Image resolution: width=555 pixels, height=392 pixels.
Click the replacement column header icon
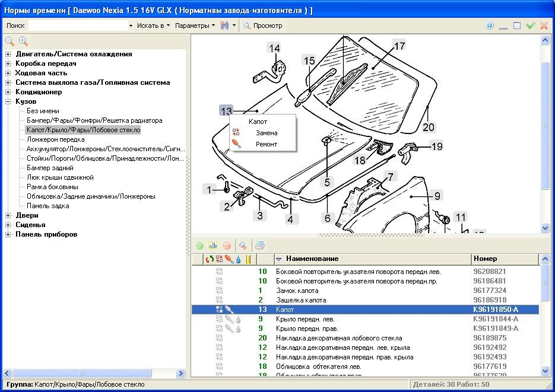coord(220,259)
